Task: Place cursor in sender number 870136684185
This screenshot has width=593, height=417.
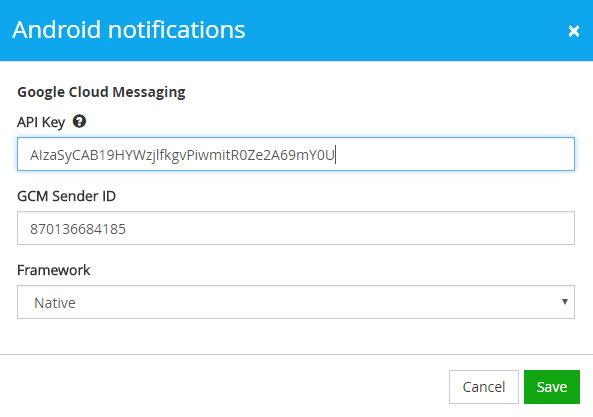Action: [x=78, y=229]
